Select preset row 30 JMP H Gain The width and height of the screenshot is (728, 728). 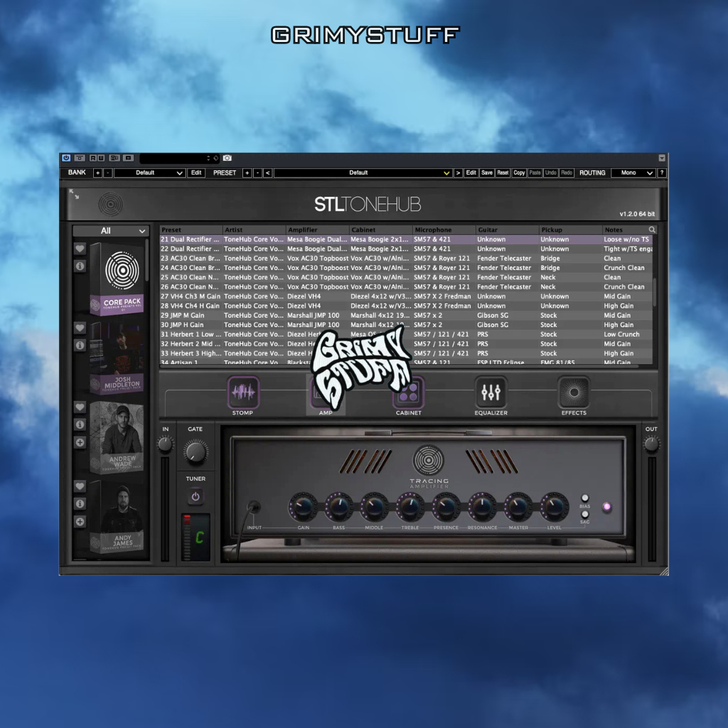point(406,325)
